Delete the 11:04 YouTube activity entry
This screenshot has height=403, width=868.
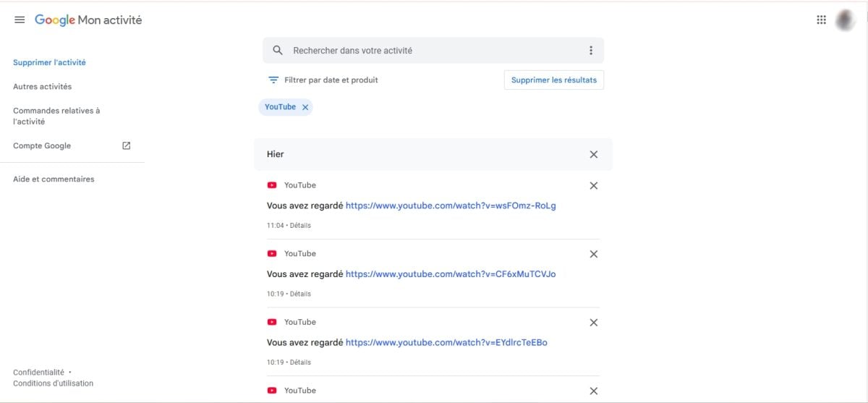593,186
